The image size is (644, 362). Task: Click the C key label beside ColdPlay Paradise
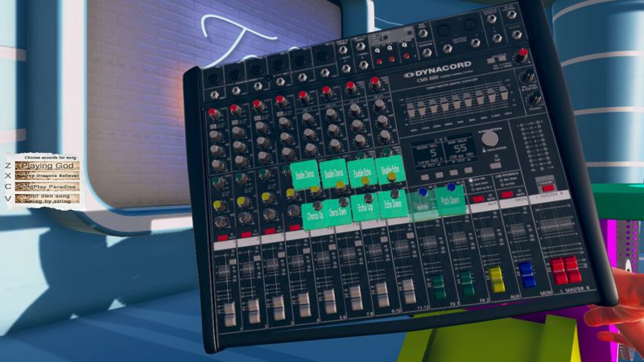[8, 187]
